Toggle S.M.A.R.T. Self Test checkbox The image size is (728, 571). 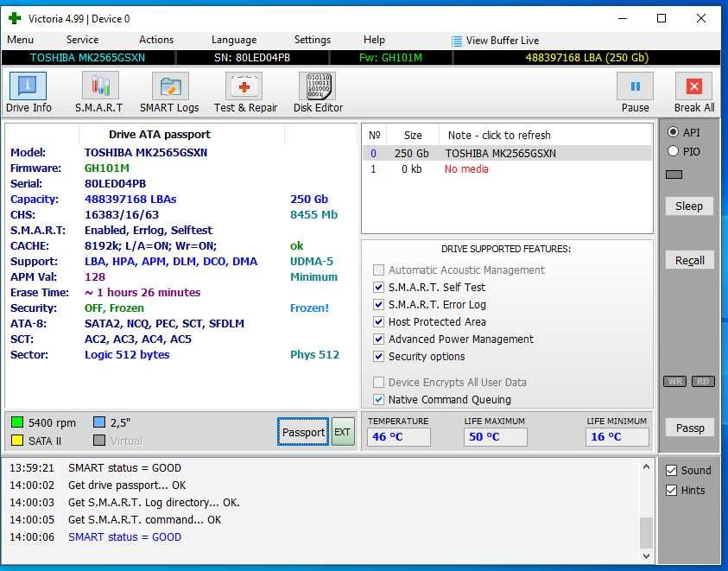point(378,287)
